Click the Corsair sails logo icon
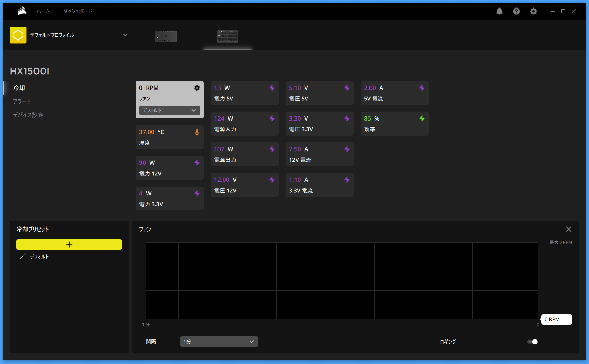Viewport: 589px width, 364px height. coord(22,11)
